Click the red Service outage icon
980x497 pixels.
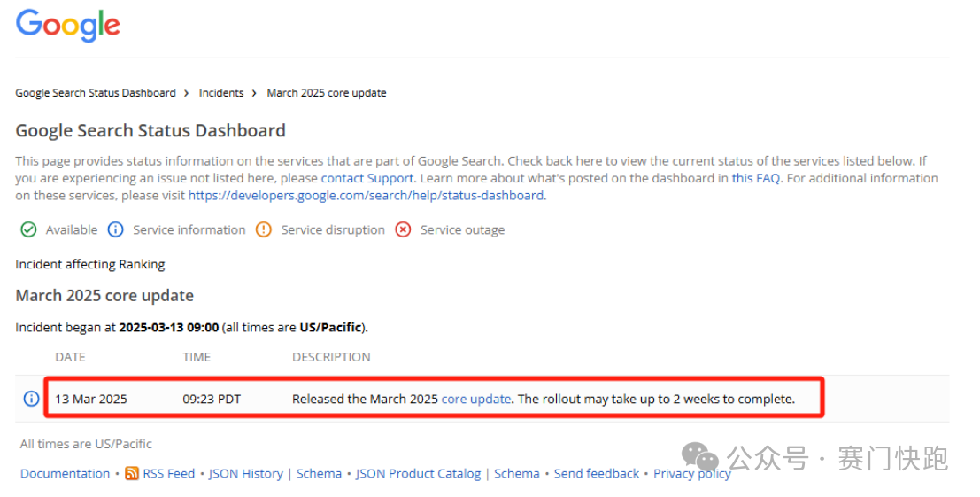coord(403,229)
